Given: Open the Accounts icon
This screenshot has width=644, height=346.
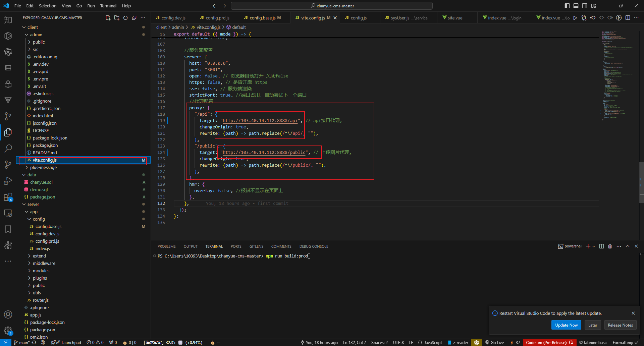Looking at the screenshot, I should (x=8, y=314).
